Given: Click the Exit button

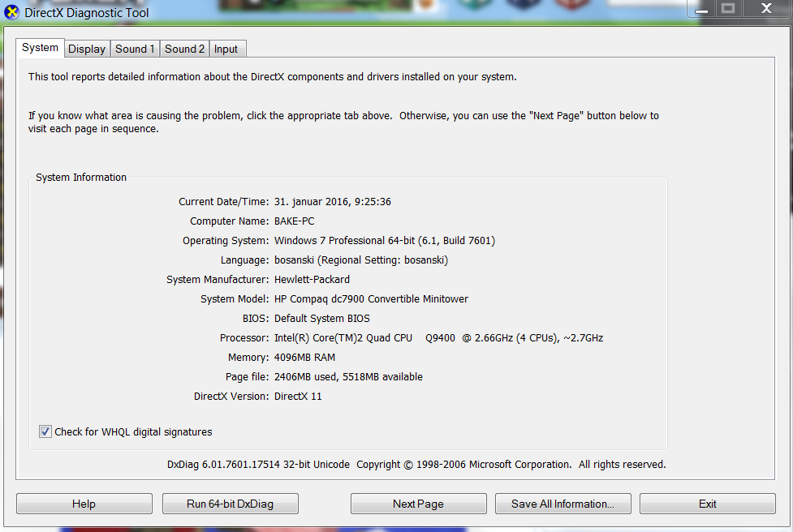Looking at the screenshot, I should coord(708,504).
